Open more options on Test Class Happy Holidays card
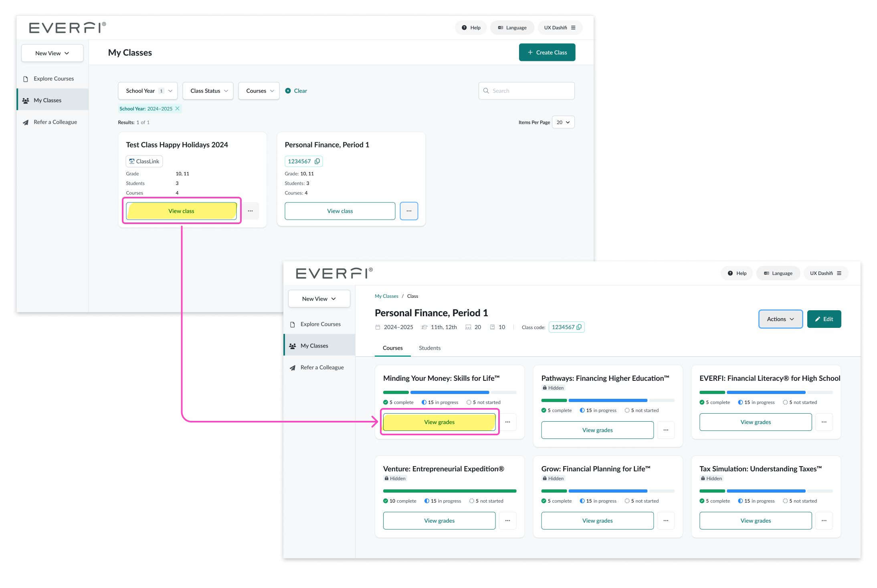The width and height of the screenshot is (877, 588). [250, 211]
